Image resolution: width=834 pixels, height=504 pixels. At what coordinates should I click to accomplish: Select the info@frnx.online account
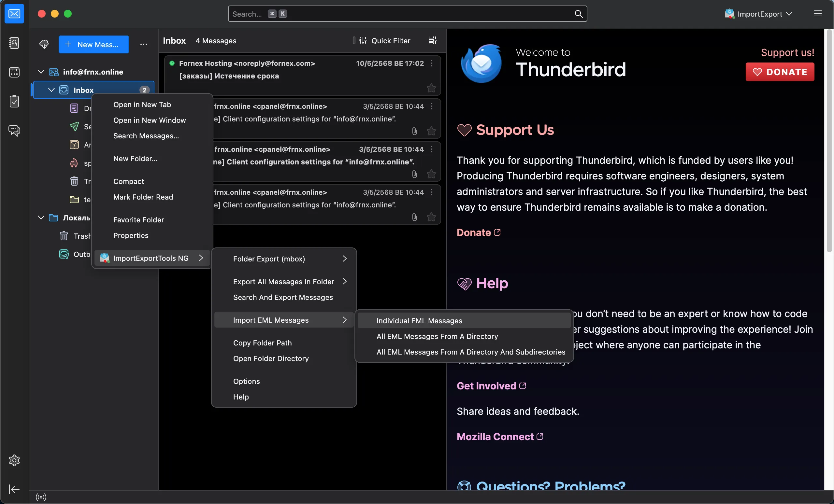point(93,72)
